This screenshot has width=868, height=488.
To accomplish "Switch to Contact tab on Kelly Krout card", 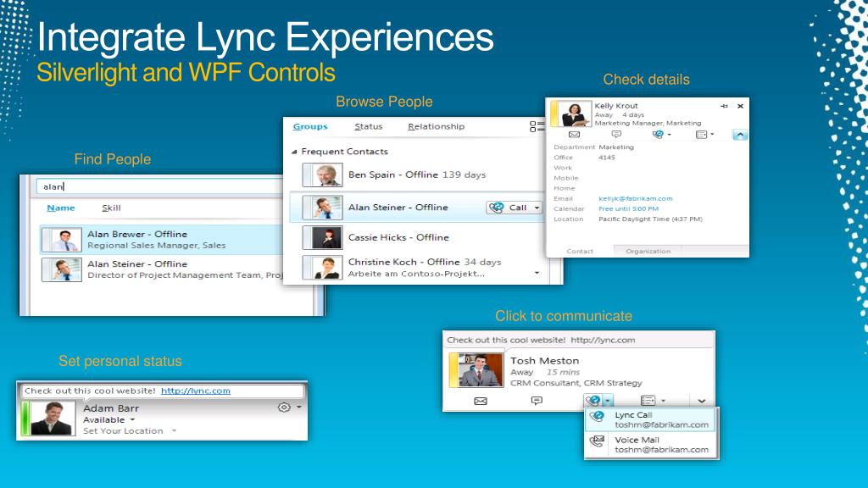I will pyautogui.click(x=580, y=251).
